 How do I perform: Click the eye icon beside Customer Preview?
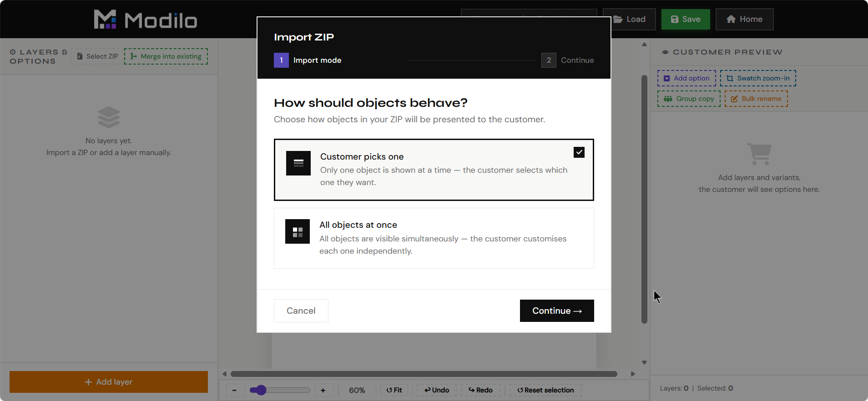(x=665, y=52)
